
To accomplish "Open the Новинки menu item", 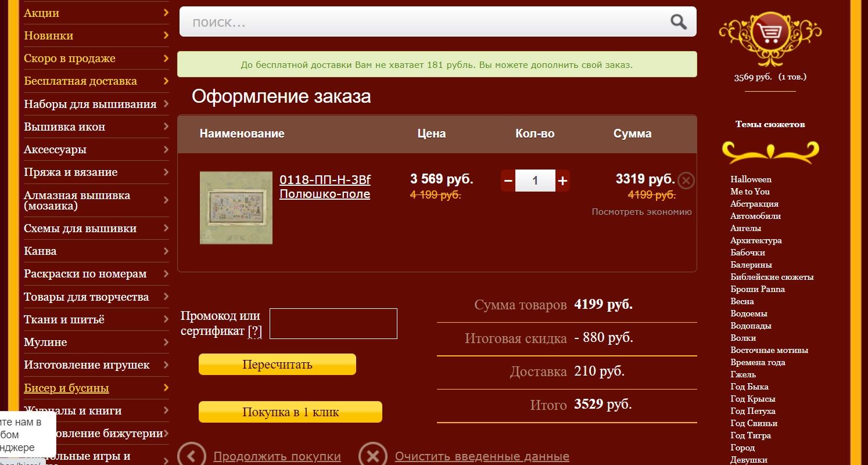I will tap(48, 35).
